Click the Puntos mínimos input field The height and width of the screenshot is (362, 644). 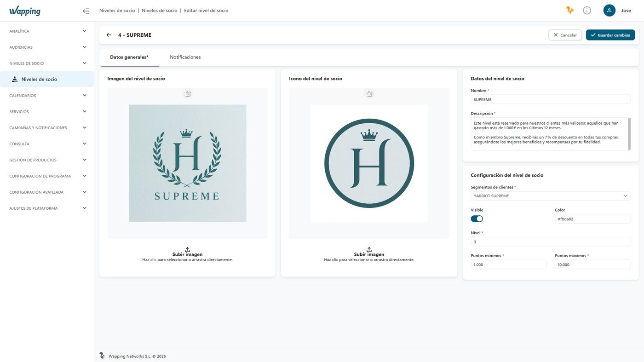508,264
